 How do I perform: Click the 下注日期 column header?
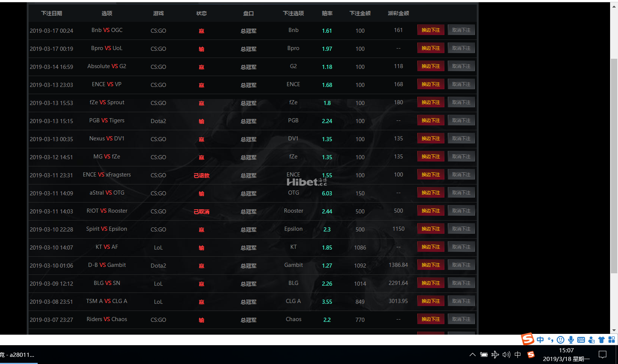coord(52,13)
